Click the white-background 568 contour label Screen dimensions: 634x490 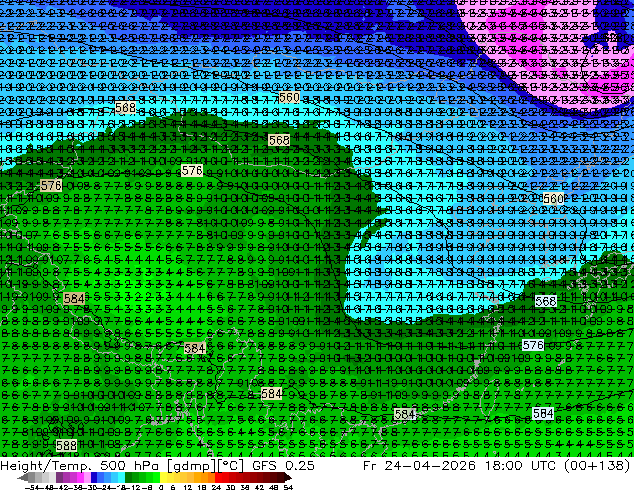click(545, 301)
